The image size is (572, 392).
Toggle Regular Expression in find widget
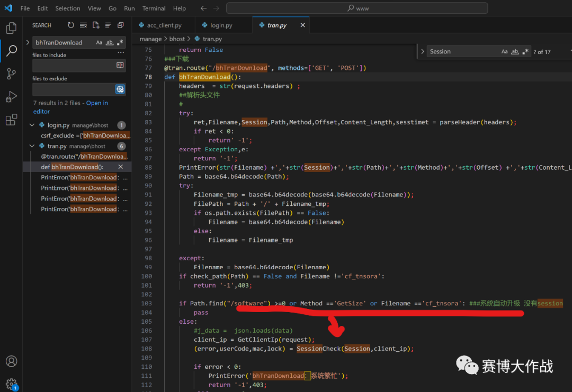click(x=525, y=52)
